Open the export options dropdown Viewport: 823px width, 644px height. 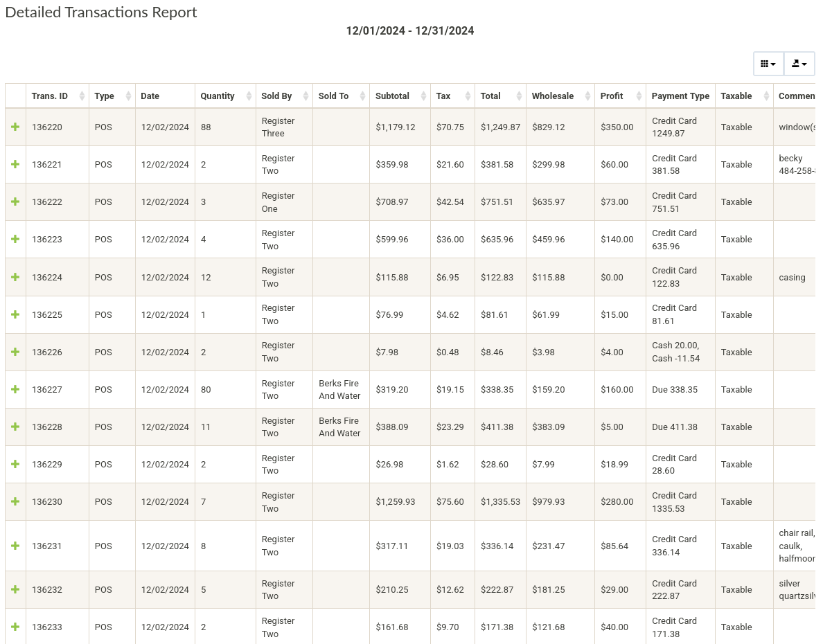click(799, 64)
